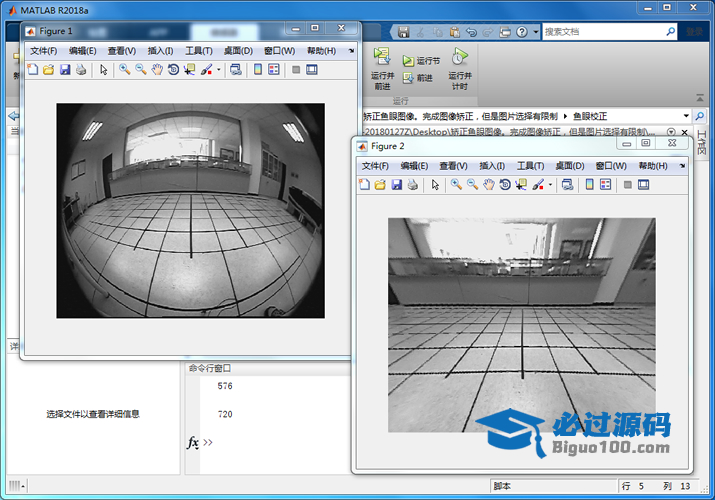Open the 工具(T) menu in Figure 2
This screenshot has width=715, height=500.
click(531, 166)
